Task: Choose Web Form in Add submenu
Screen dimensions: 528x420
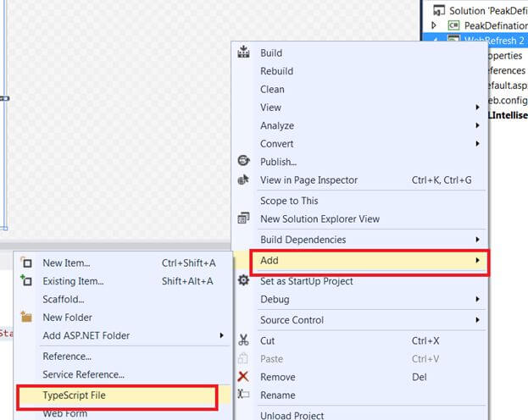Action: [x=123, y=413]
